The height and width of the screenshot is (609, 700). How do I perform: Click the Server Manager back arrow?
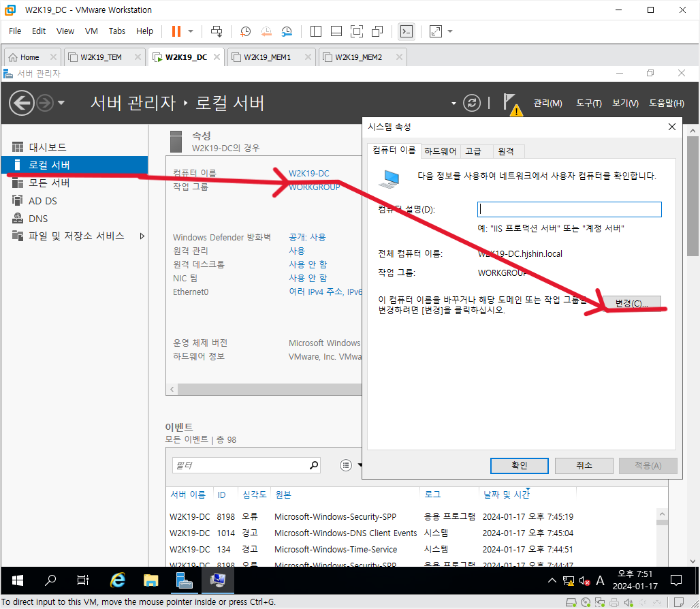(21, 103)
